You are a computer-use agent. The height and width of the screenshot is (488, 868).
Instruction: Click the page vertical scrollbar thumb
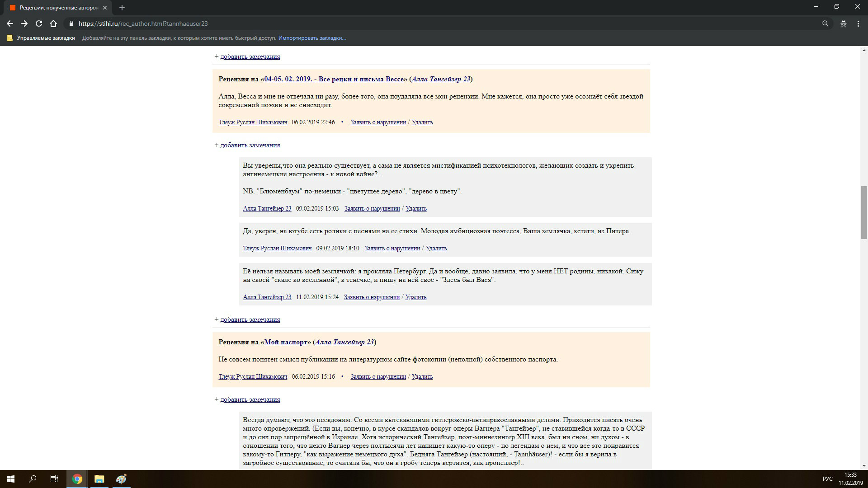tap(864, 212)
